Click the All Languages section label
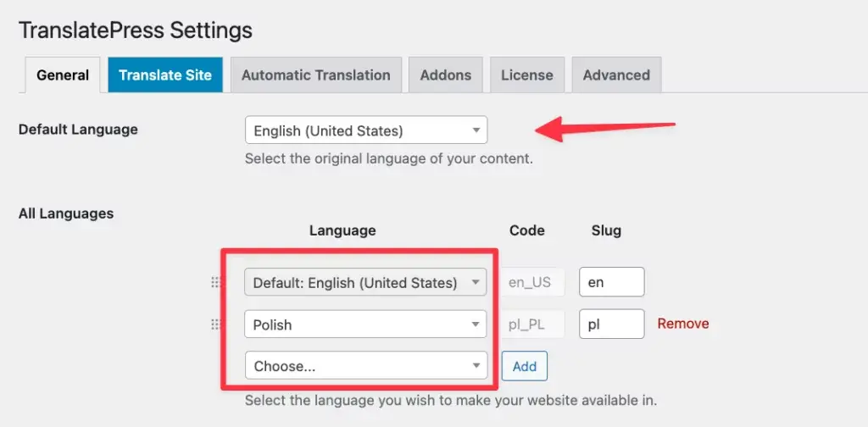This screenshot has height=427, width=868. point(66,213)
